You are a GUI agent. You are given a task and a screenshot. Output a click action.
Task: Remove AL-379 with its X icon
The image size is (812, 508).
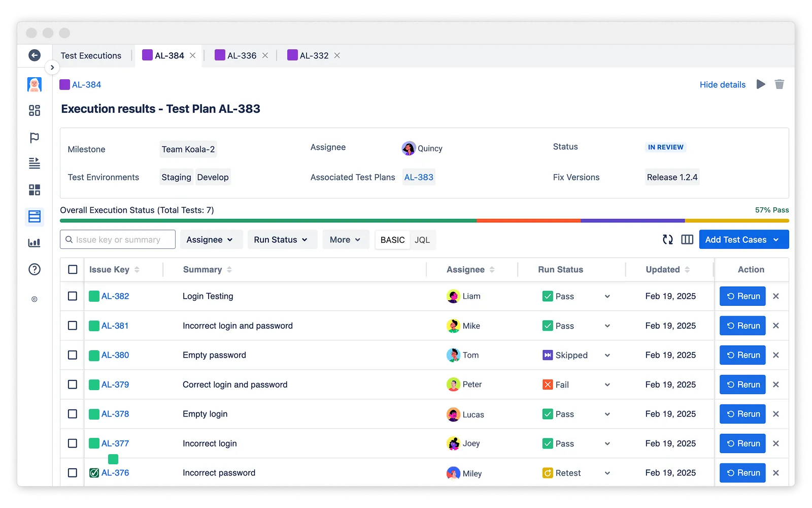776,385
